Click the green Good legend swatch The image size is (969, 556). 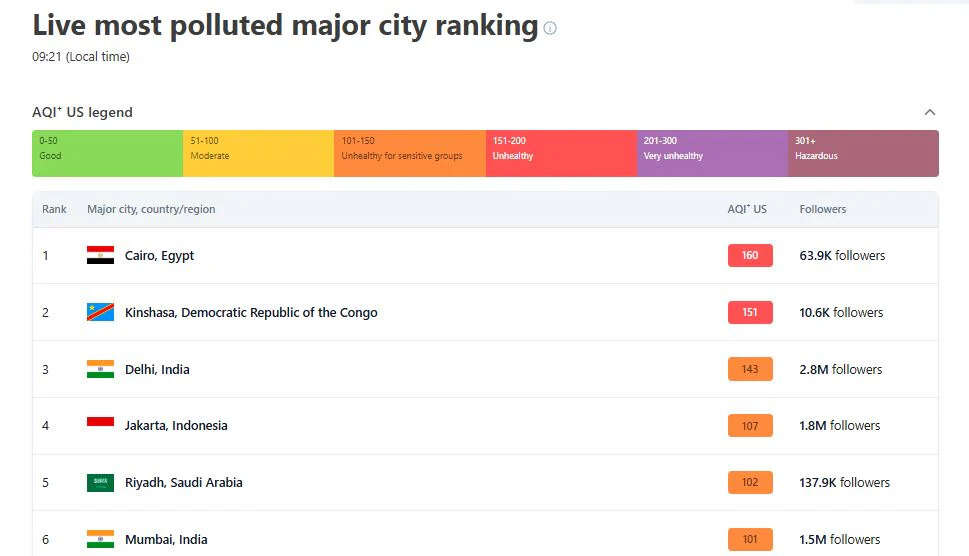pyautogui.click(x=107, y=153)
